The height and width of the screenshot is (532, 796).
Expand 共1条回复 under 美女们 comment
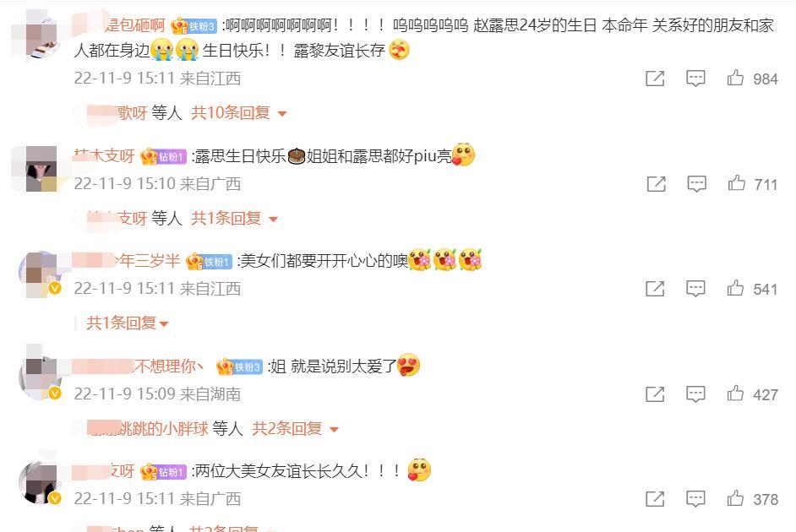(x=127, y=323)
